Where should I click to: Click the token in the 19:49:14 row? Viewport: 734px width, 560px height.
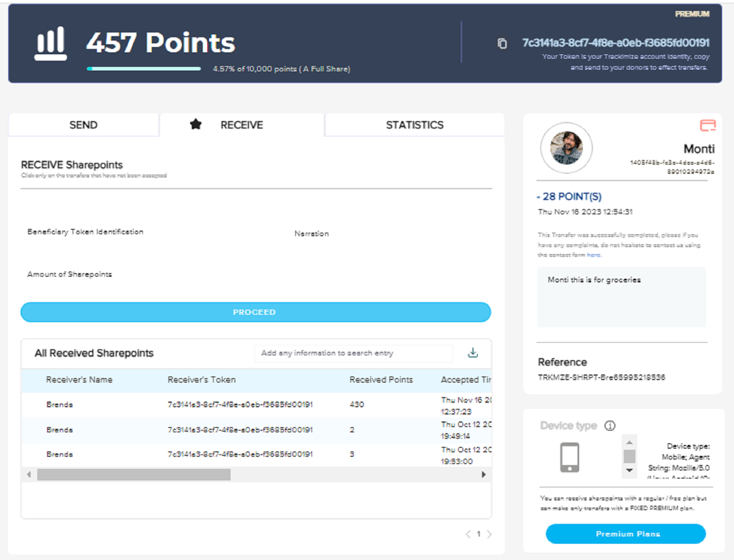point(240,430)
